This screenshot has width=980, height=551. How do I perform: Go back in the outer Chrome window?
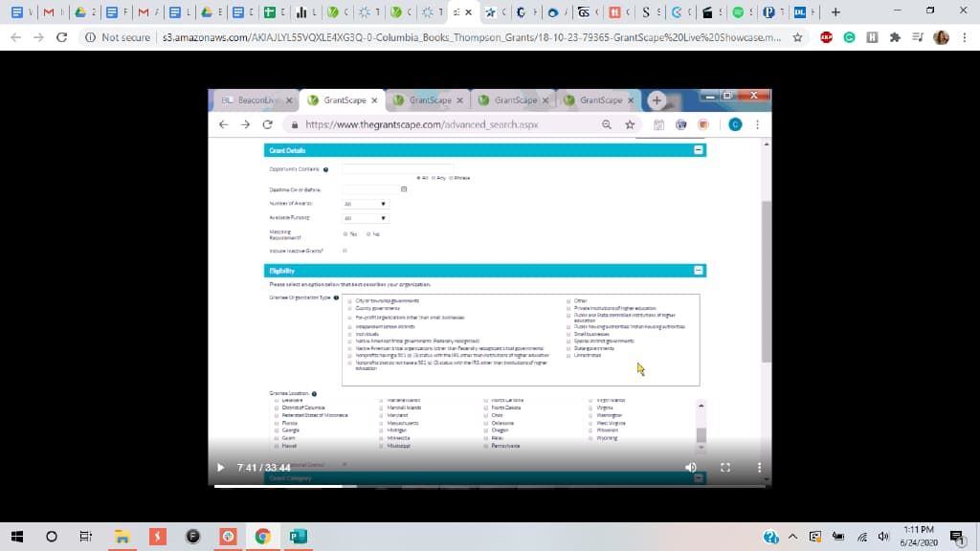pyautogui.click(x=16, y=37)
